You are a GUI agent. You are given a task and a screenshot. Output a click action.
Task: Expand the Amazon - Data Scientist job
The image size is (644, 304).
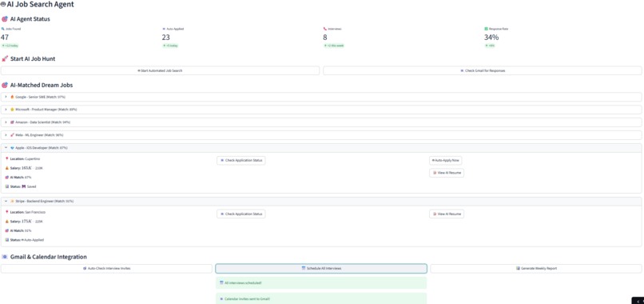pyautogui.click(x=321, y=122)
